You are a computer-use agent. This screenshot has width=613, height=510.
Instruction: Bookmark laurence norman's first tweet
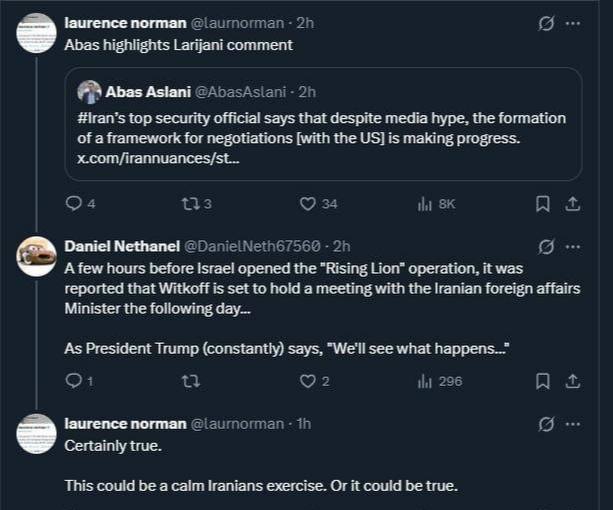[542, 203]
